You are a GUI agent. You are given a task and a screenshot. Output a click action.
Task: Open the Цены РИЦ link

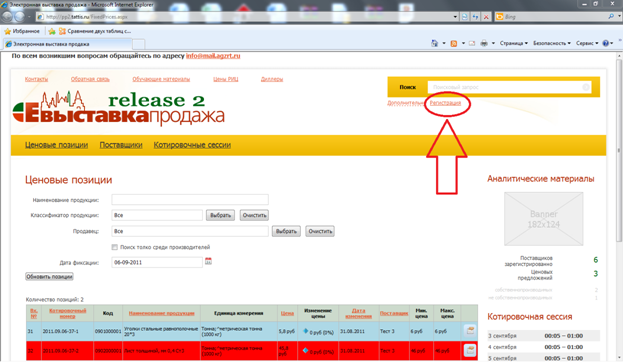click(226, 79)
